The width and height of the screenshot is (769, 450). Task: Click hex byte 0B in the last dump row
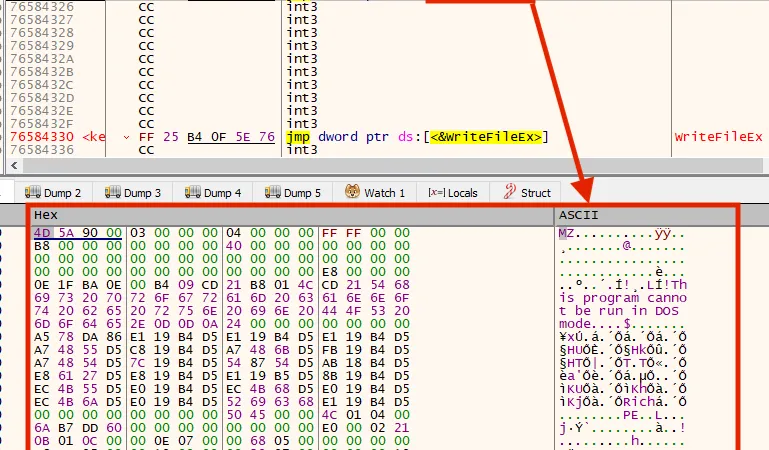(x=42, y=441)
